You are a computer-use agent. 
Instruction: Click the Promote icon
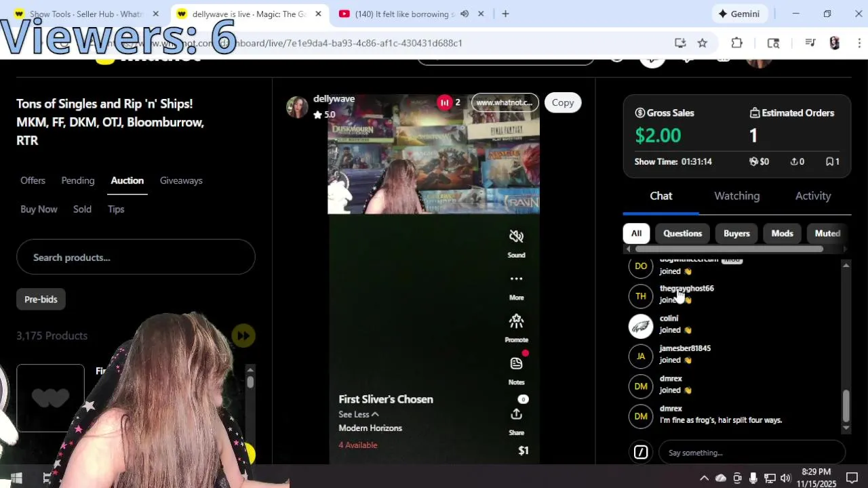pos(516,321)
